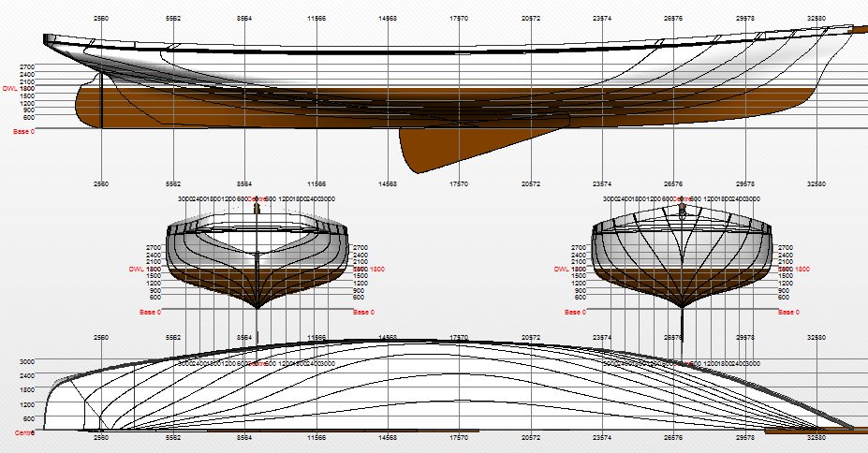Click the left body plan hull section view

[x=257, y=257]
